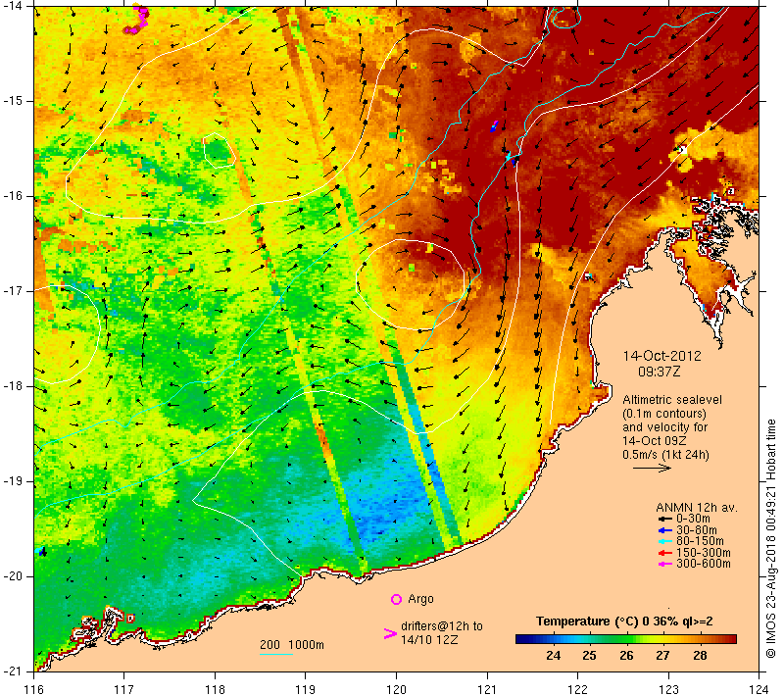Click longitude label 119 on the axis
Screen dimensions: 784x696
pyautogui.click(x=306, y=689)
